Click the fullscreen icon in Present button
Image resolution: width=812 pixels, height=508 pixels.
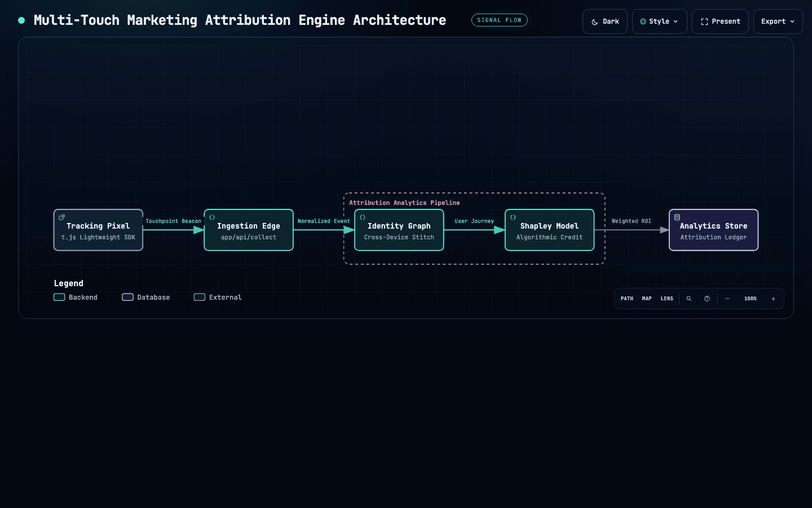pos(704,22)
